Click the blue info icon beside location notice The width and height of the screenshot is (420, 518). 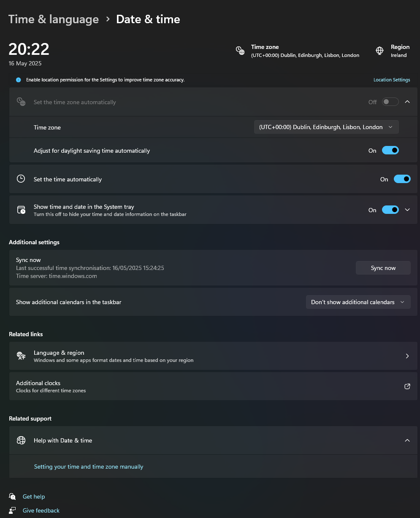coord(19,80)
